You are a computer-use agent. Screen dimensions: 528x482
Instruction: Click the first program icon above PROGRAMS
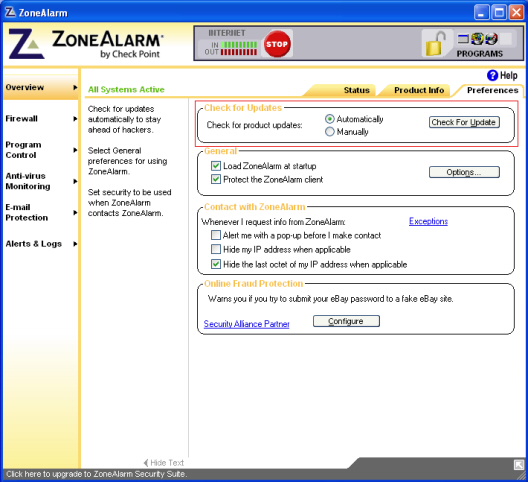(x=463, y=39)
